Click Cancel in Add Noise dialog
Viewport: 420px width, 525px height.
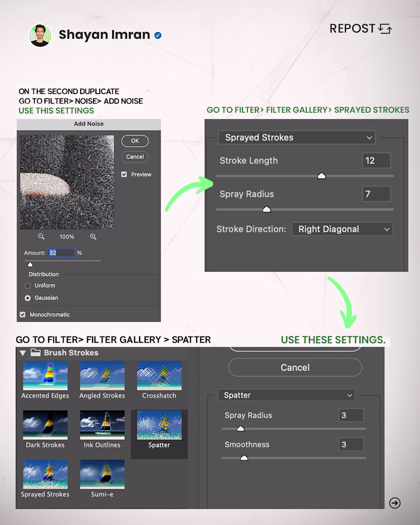coord(135,157)
